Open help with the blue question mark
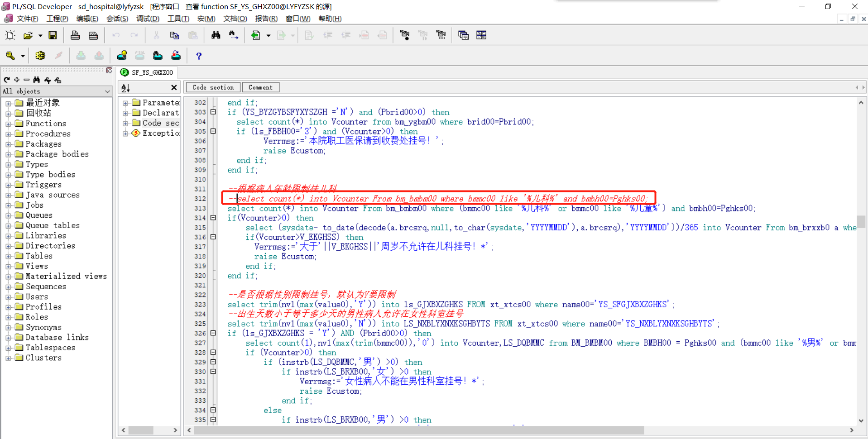868x439 pixels. tap(198, 56)
